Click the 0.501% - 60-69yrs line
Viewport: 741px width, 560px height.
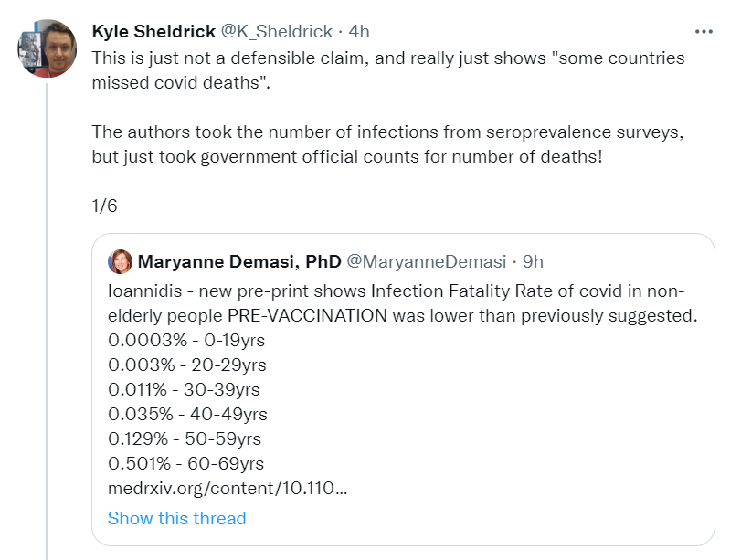pyautogui.click(x=185, y=463)
